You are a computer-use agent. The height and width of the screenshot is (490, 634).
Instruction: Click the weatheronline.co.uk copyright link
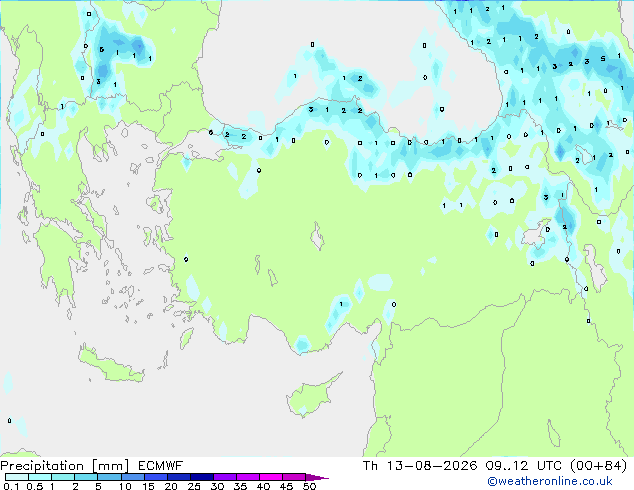[x=550, y=481]
